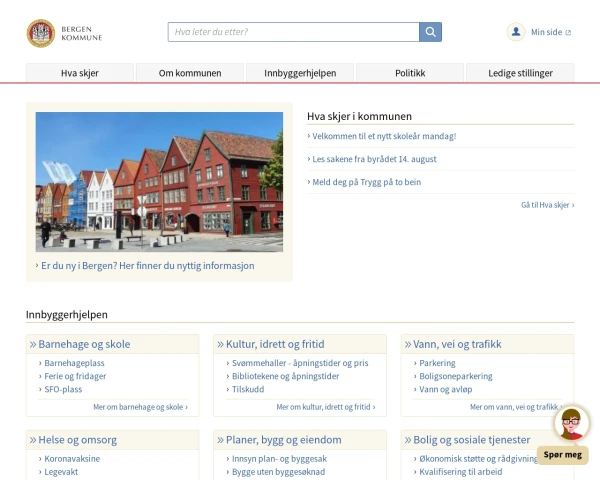Open the Ferie og fridager link

[x=75, y=376]
